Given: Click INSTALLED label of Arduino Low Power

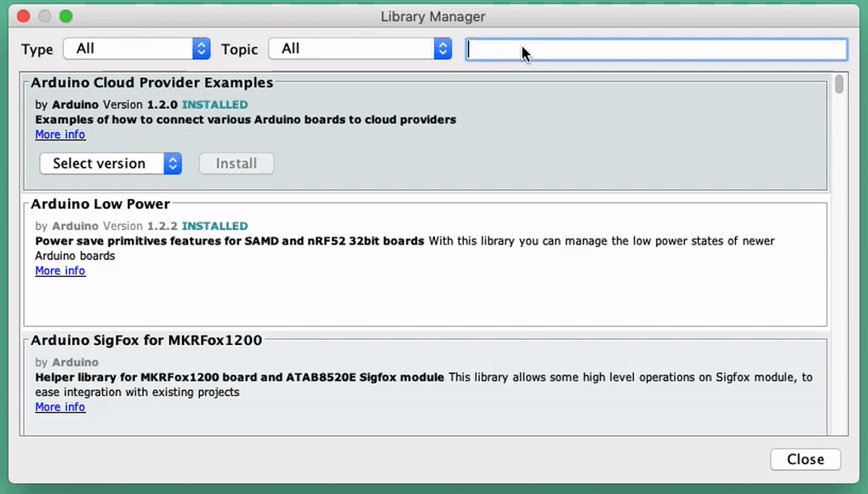Looking at the screenshot, I should 214,226.
